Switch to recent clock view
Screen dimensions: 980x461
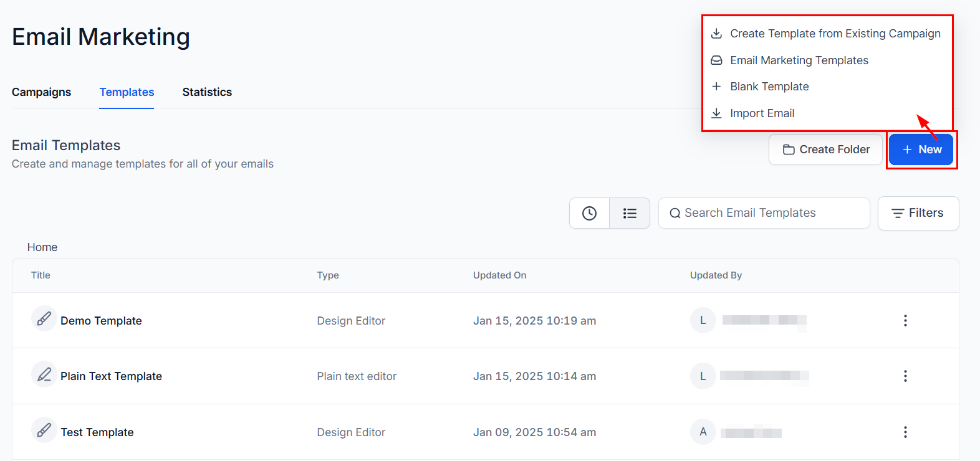(589, 213)
